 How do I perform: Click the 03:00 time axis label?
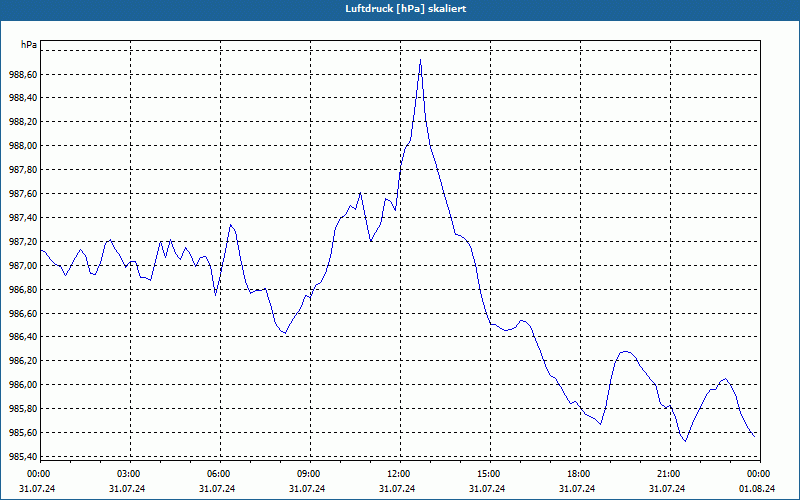tap(129, 474)
